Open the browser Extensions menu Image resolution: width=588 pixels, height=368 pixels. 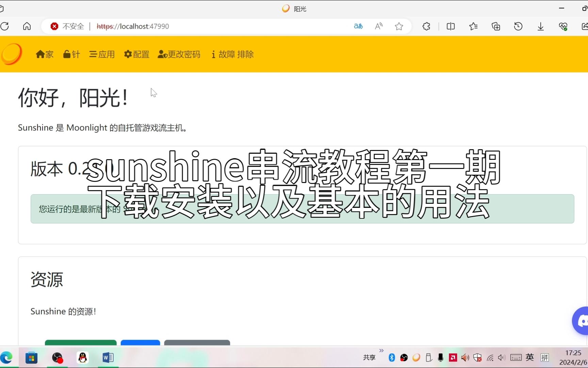pyautogui.click(x=426, y=26)
